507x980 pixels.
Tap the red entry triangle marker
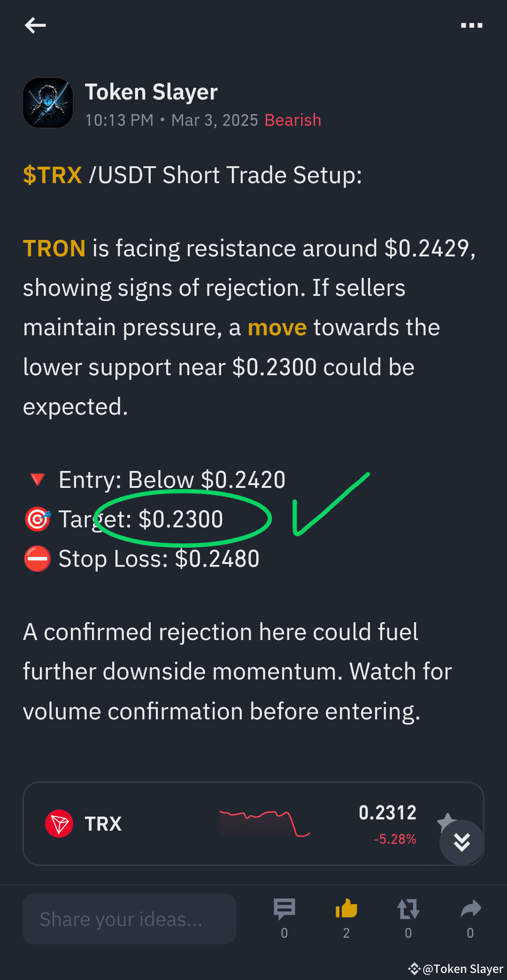tap(37, 479)
